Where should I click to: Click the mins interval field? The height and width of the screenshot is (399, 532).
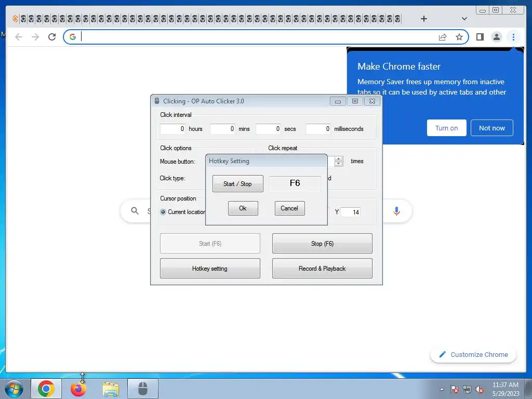[x=222, y=129]
